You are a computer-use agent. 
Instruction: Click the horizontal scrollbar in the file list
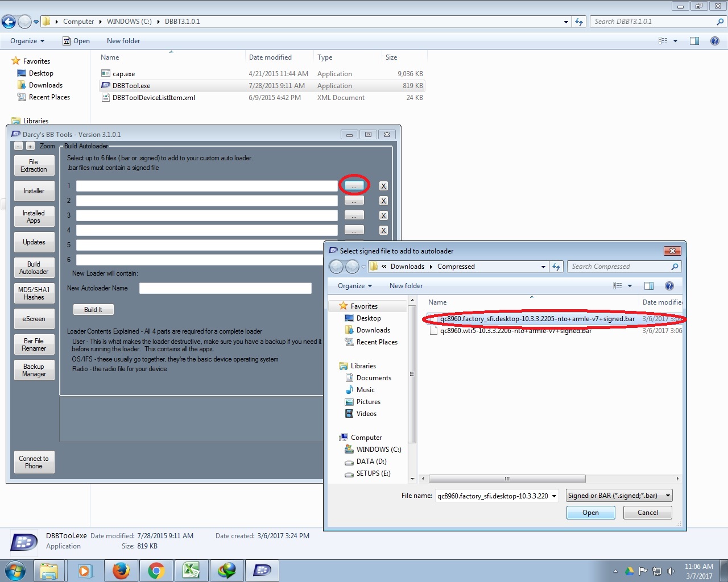pyautogui.click(x=506, y=479)
